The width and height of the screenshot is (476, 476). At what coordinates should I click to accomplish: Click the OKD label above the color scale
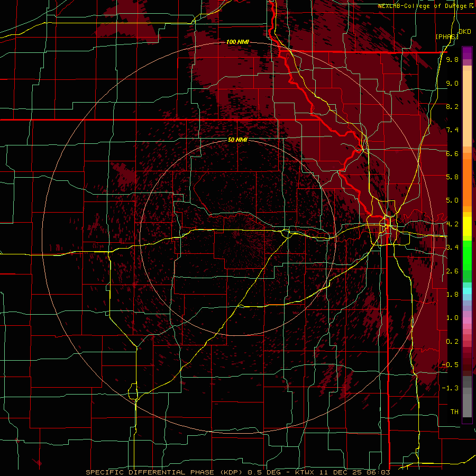click(465, 32)
